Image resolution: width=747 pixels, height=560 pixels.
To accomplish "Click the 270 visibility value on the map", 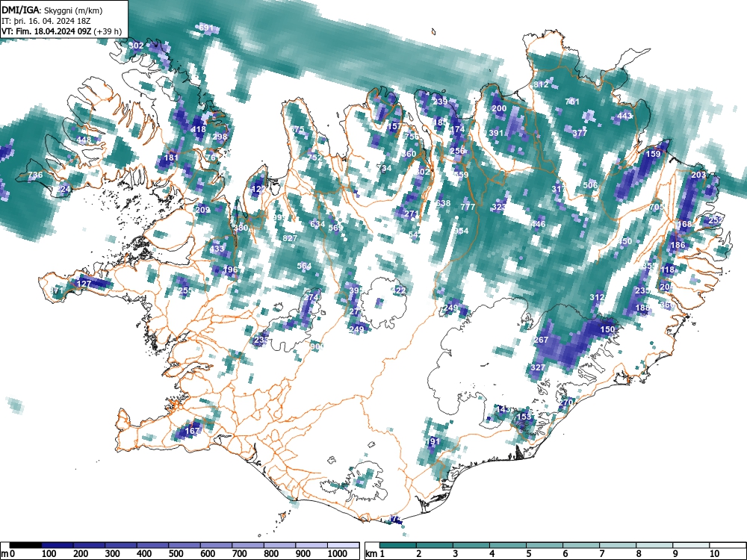I will pyautogui.click(x=565, y=402).
